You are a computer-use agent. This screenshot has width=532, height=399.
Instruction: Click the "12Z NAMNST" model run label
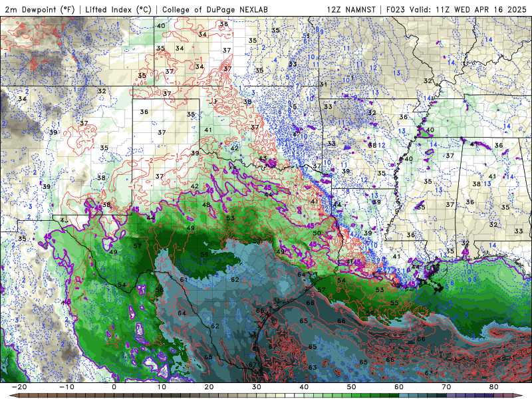point(351,9)
